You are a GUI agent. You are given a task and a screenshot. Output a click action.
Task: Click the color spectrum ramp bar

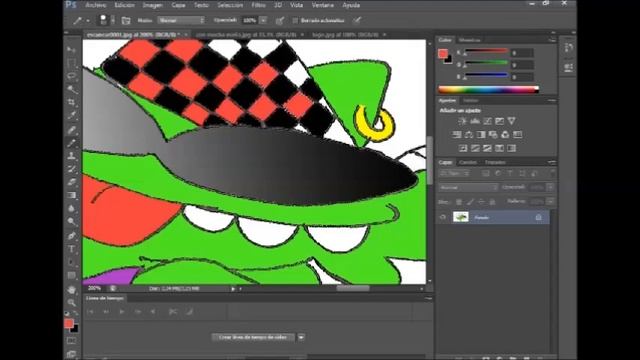click(x=489, y=89)
